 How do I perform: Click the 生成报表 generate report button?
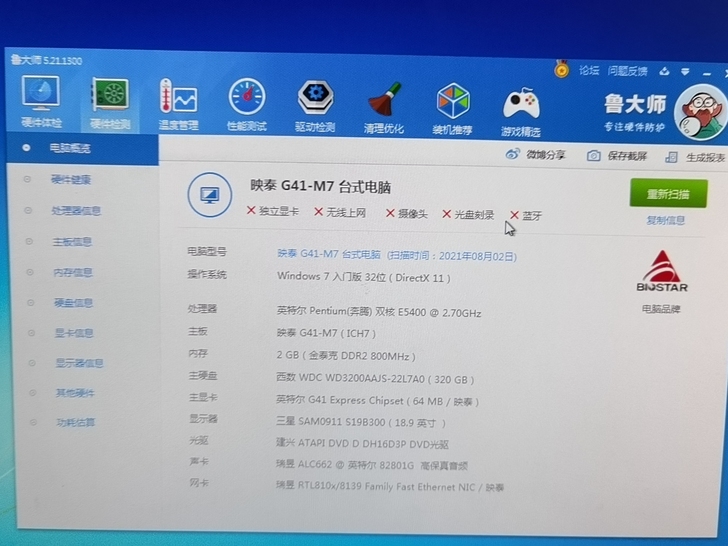pos(695,157)
